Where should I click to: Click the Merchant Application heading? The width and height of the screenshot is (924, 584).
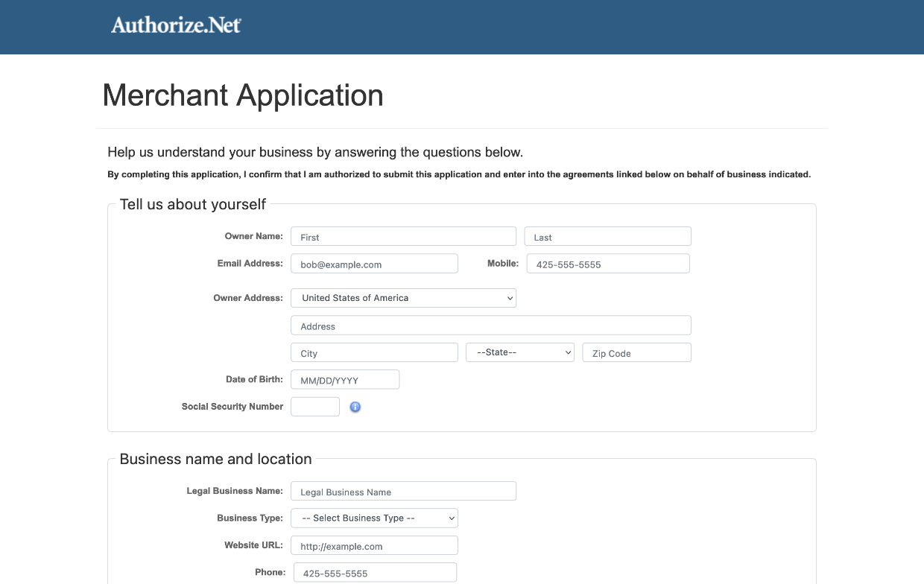click(x=242, y=95)
